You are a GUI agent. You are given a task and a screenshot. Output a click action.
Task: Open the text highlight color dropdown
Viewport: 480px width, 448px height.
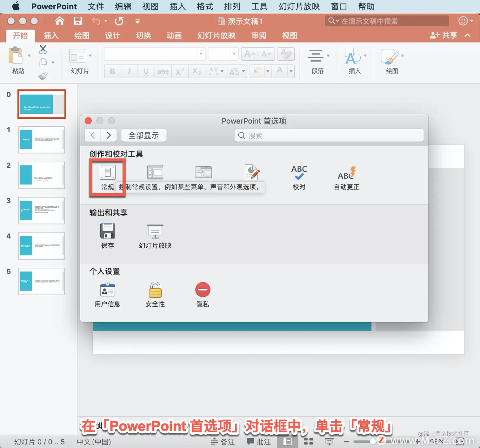tap(268, 71)
